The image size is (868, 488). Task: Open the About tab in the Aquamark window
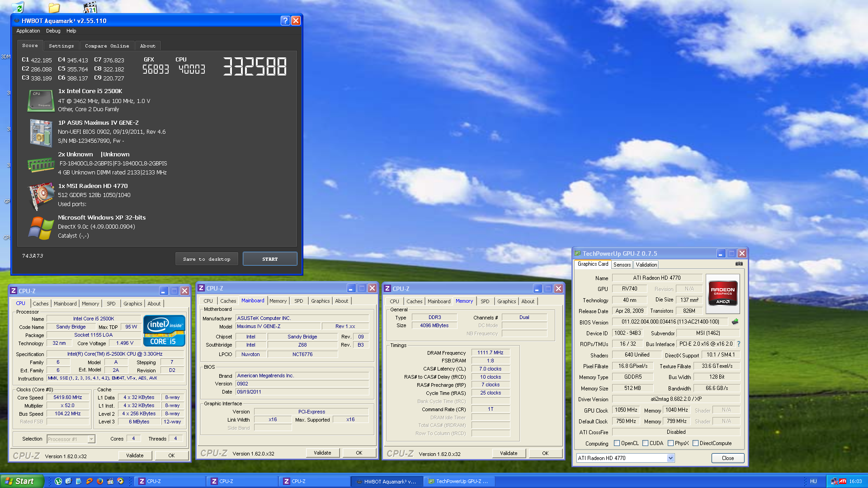pyautogui.click(x=147, y=46)
